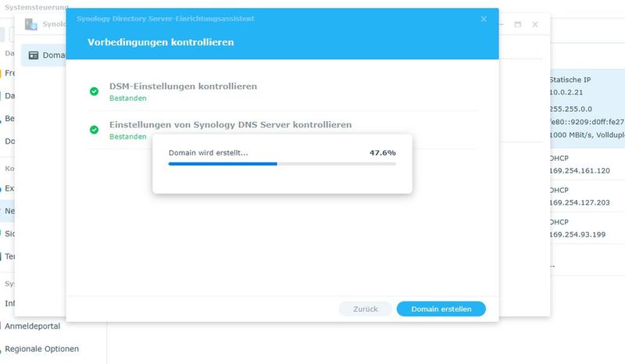
Task: Click the "Domain wird erstellt..." status text
Action: coord(208,152)
